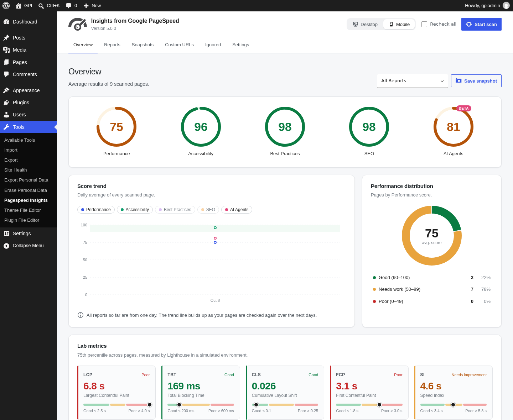Switch device to Mobile

tap(399, 24)
